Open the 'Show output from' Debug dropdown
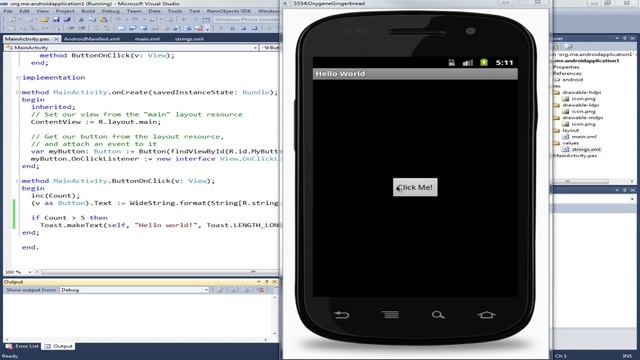 206,290
